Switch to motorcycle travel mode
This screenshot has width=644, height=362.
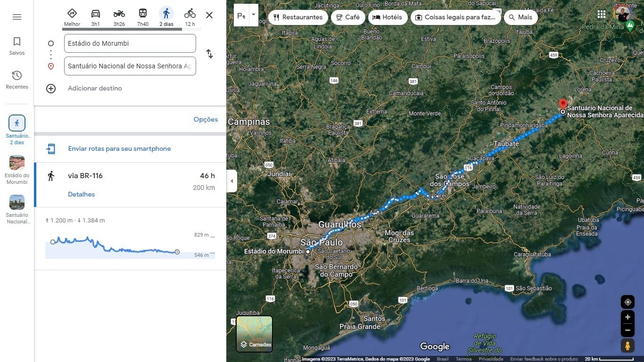tap(119, 17)
